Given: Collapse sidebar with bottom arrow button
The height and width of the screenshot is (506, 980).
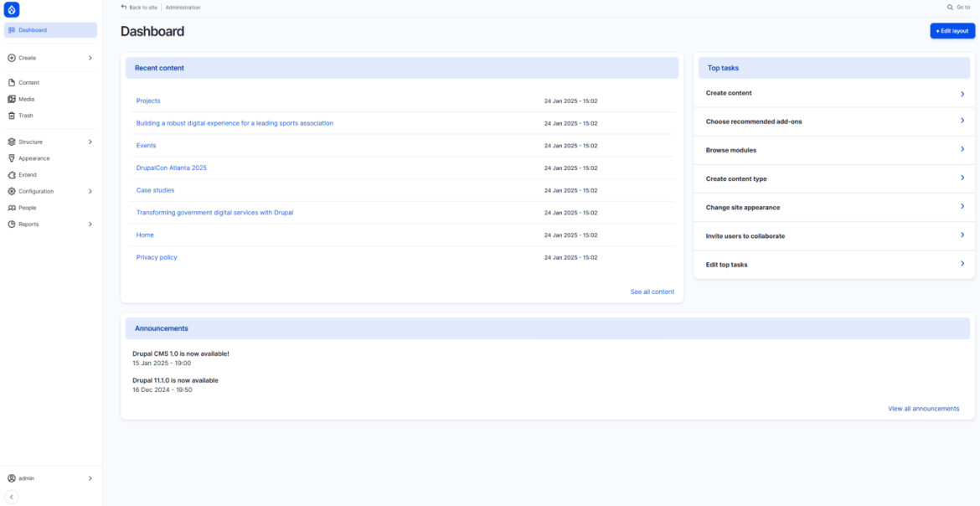Looking at the screenshot, I should click(11, 498).
